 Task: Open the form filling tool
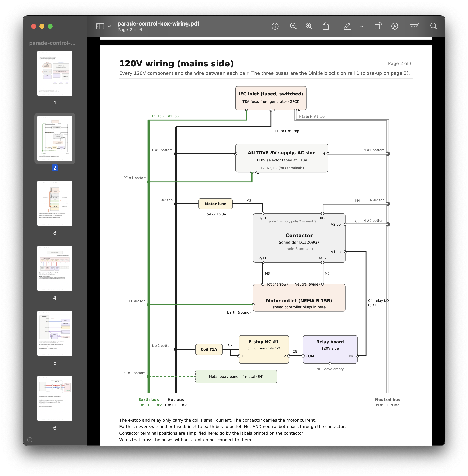[x=414, y=26]
